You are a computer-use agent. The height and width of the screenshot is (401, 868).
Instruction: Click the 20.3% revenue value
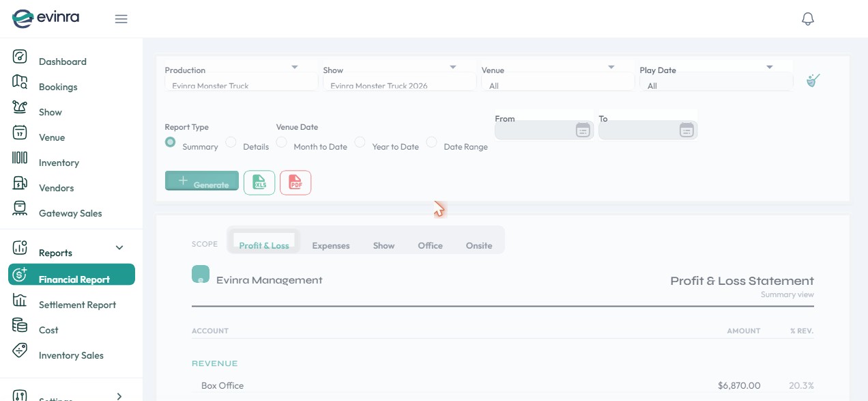[801, 385]
